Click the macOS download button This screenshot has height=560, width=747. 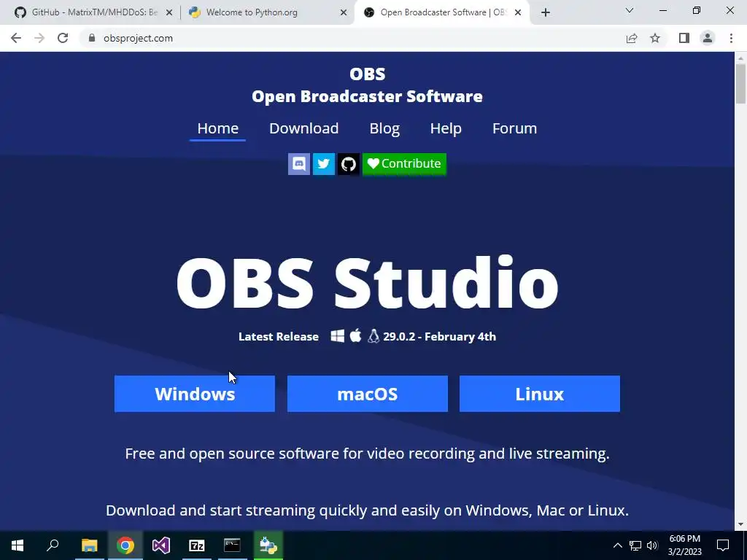click(368, 394)
